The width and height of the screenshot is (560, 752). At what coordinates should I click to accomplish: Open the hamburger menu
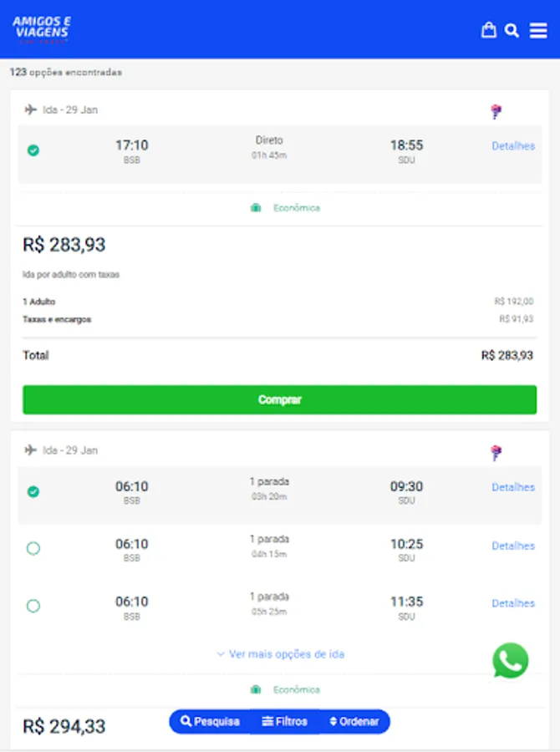pyautogui.click(x=538, y=31)
